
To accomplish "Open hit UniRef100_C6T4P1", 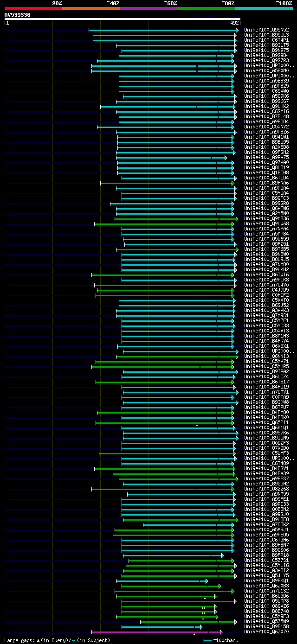I will [266, 40].
